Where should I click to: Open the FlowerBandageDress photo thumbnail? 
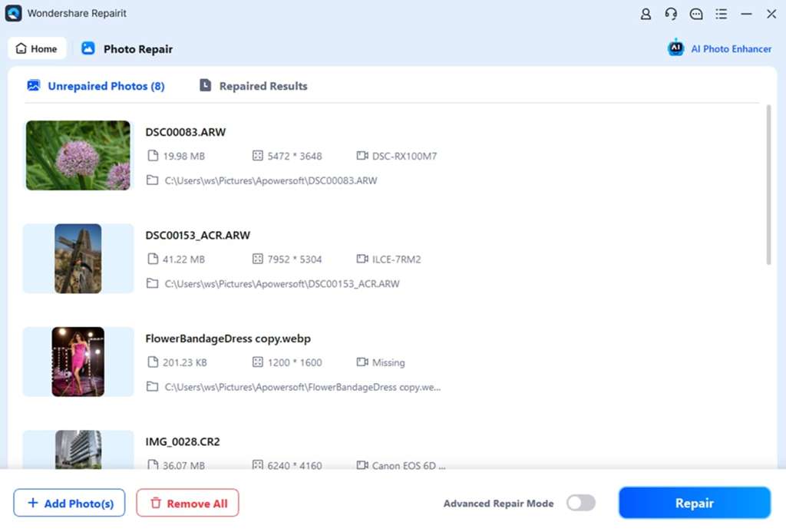(78, 362)
